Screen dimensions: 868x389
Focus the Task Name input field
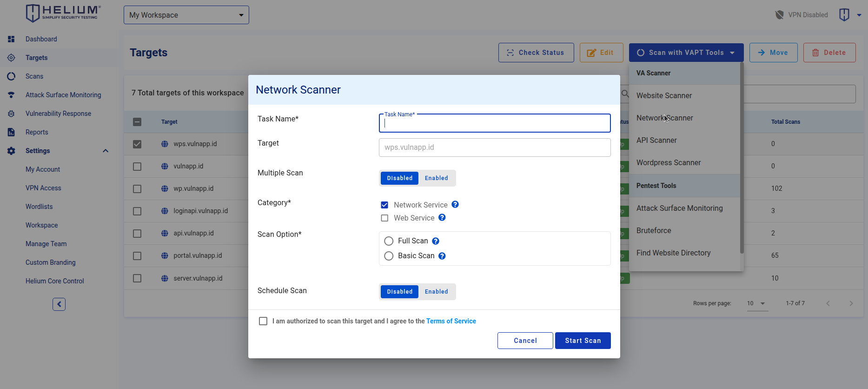click(495, 123)
